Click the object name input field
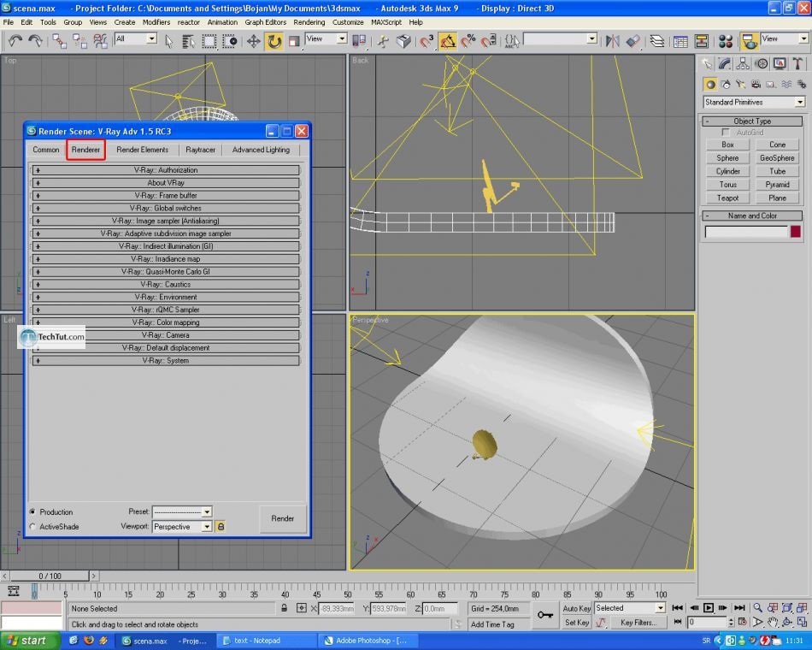 [x=745, y=232]
